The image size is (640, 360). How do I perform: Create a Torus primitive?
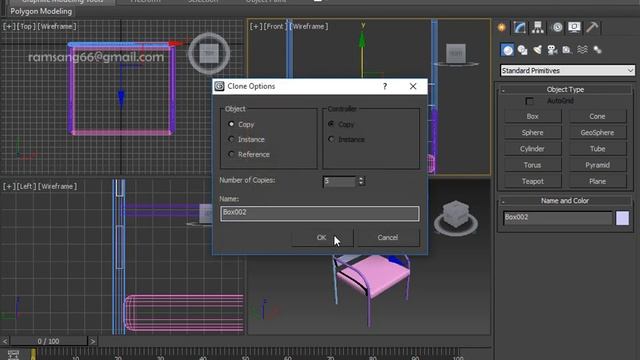[x=532, y=165]
